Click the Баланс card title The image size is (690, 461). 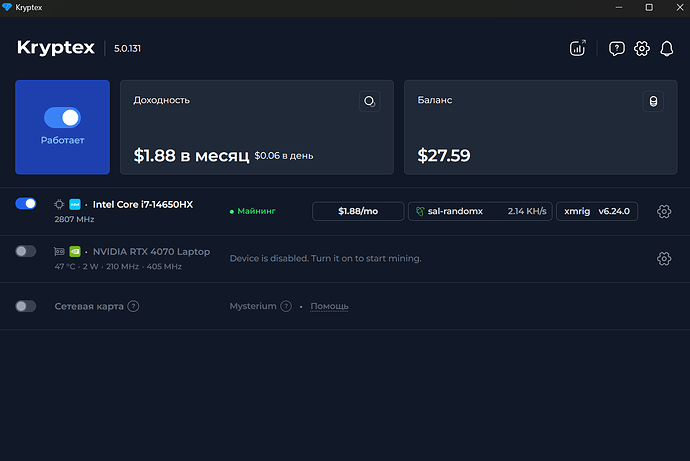tap(435, 100)
